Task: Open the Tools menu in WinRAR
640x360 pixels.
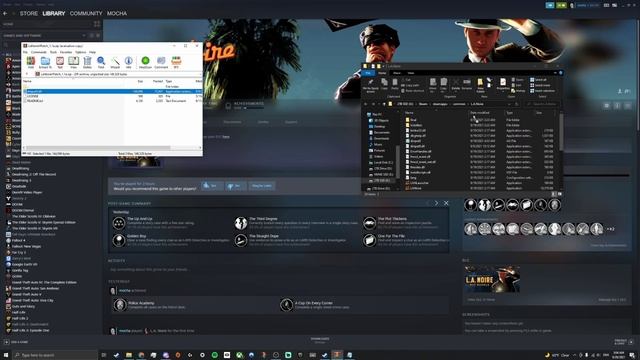Action: (x=53, y=52)
